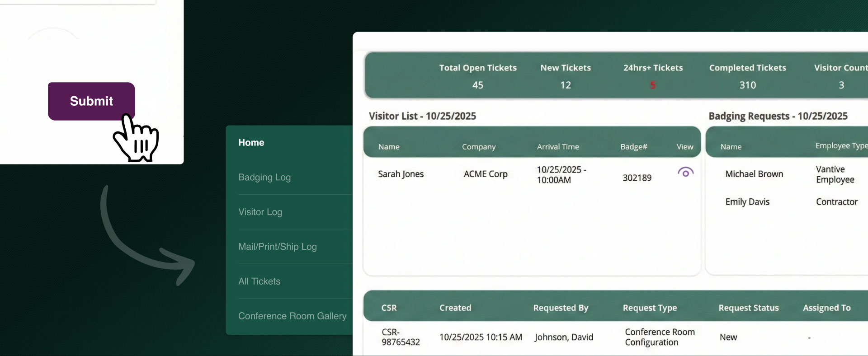The image size is (868, 356).
Task: Click the Badge# column header
Action: coord(634,147)
